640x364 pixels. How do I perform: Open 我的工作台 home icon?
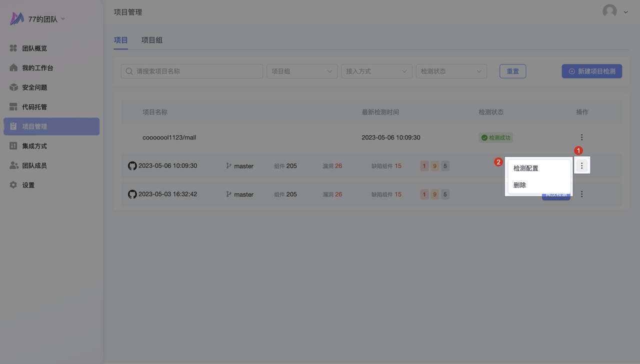pyautogui.click(x=13, y=68)
